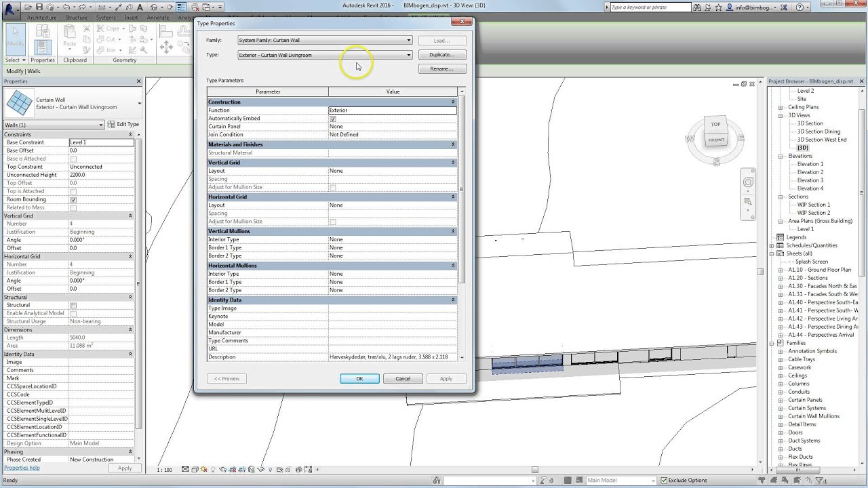This screenshot has height=488, width=868.
Task: Click the Type Parameters vertical scrollbar
Action: [x=462, y=190]
